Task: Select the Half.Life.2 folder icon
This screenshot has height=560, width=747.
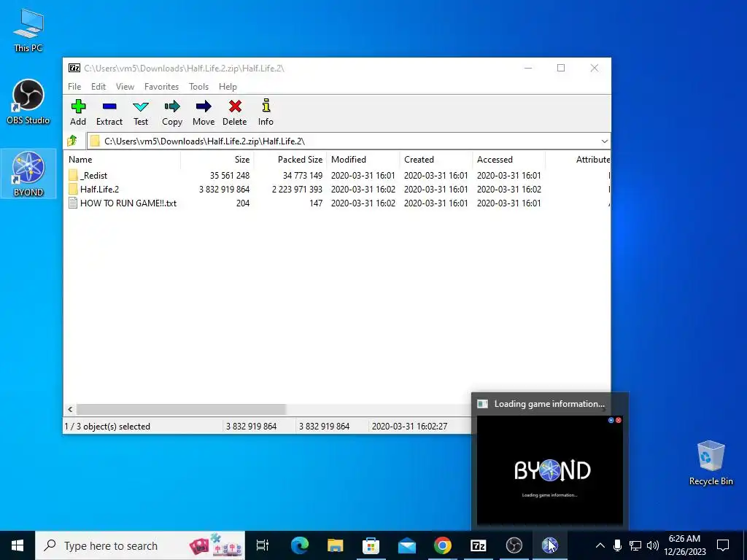Action: tap(73, 189)
